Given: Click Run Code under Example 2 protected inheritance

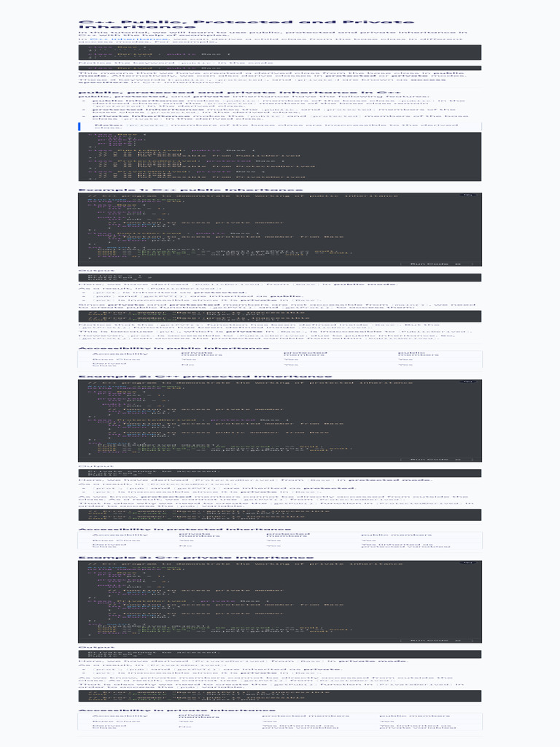Looking at the screenshot, I should click(435, 460).
